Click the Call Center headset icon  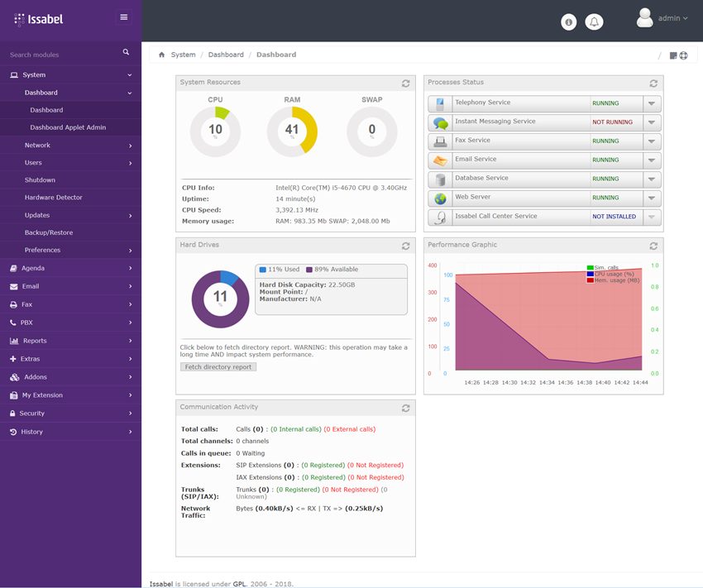click(441, 218)
